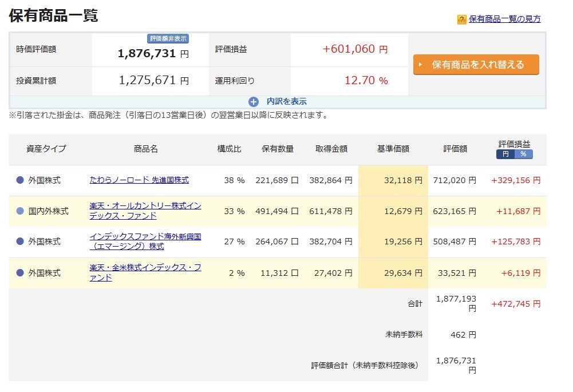This screenshot has height=392, width=573.
Task: Click the 時価評価額 amount 1,876,731 円
Action: coord(153,54)
